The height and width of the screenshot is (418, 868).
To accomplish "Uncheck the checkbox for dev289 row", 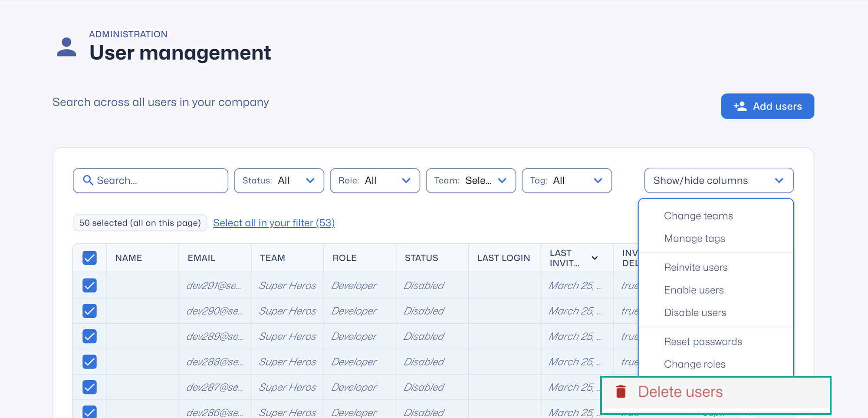I will tap(89, 336).
